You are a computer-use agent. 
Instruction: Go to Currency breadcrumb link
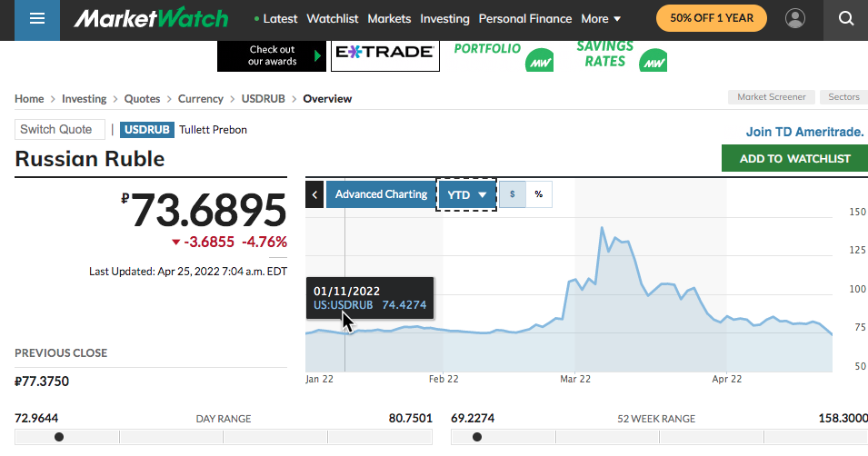200,99
